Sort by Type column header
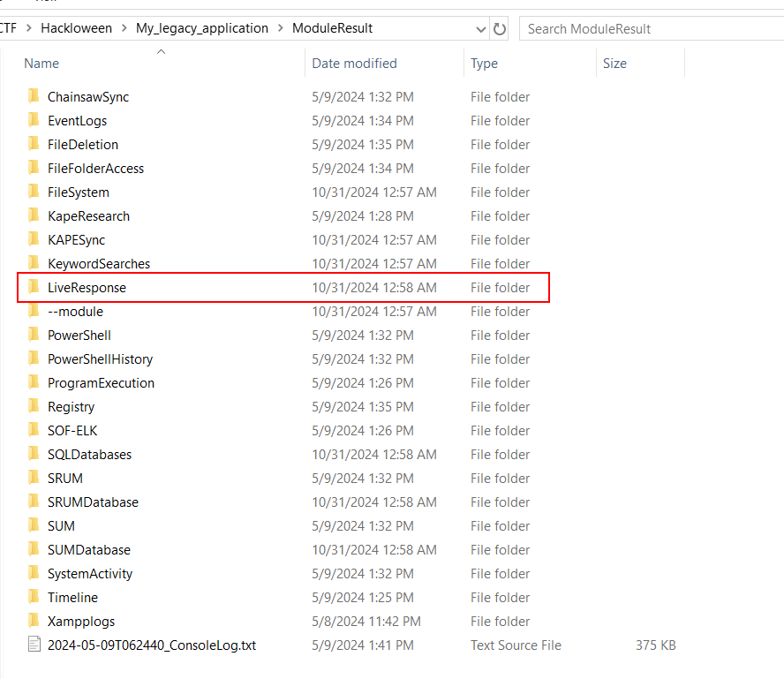Viewport: 784px width, 679px height. (x=484, y=64)
